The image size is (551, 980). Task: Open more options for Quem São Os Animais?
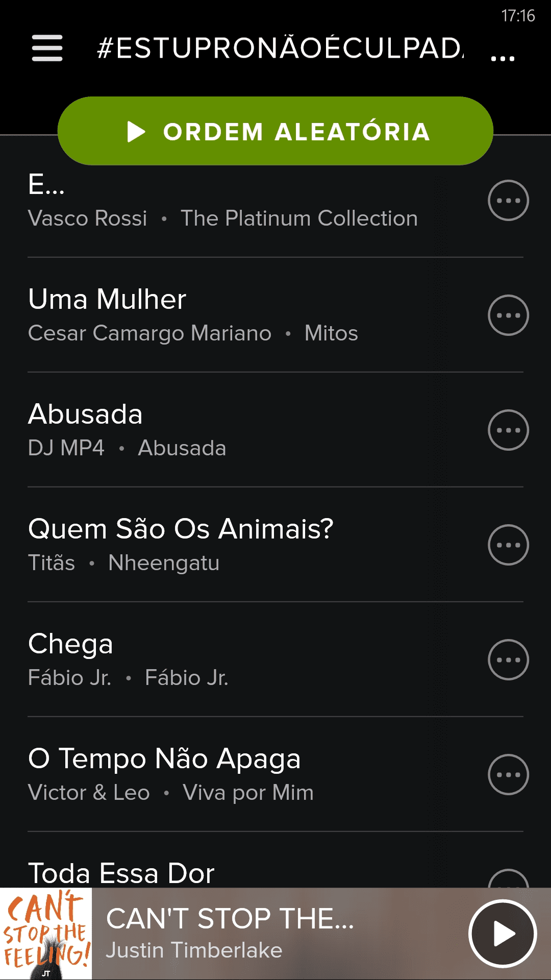[508, 545]
